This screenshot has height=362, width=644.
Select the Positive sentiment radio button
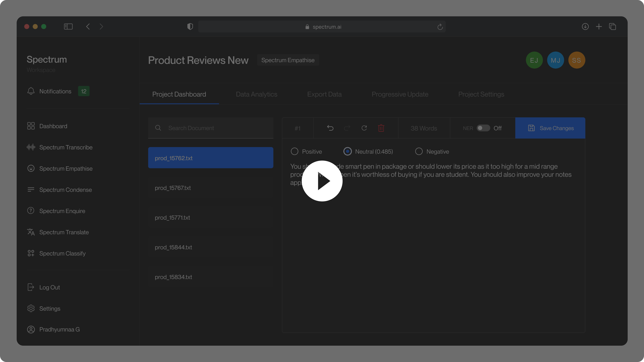pyautogui.click(x=294, y=151)
